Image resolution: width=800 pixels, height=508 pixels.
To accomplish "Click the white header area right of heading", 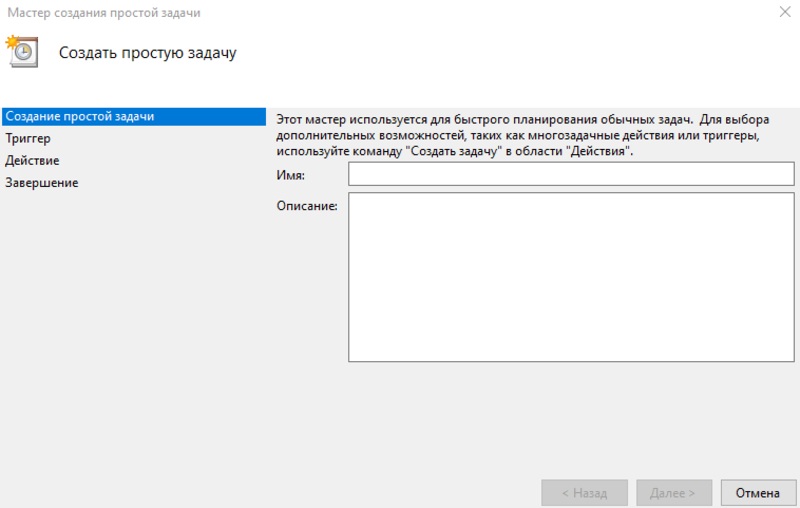I will (x=520, y=53).
